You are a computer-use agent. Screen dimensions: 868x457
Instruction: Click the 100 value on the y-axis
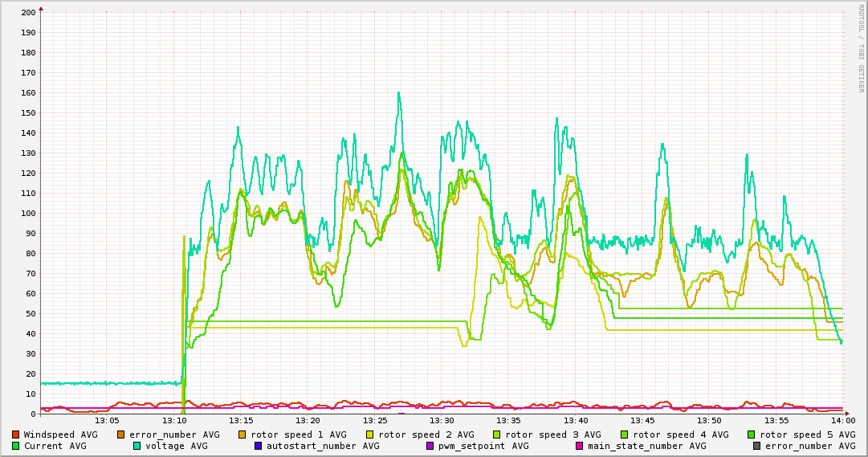pos(28,214)
